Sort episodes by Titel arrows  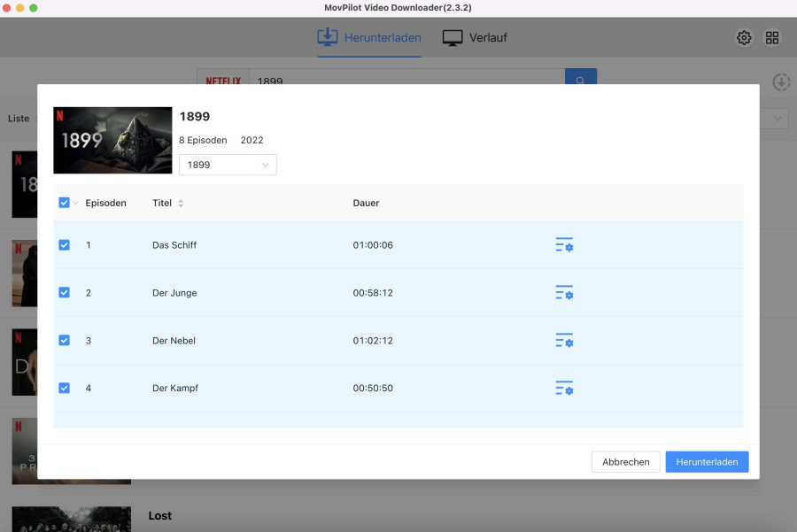pyautogui.click(x=181, y=204)
